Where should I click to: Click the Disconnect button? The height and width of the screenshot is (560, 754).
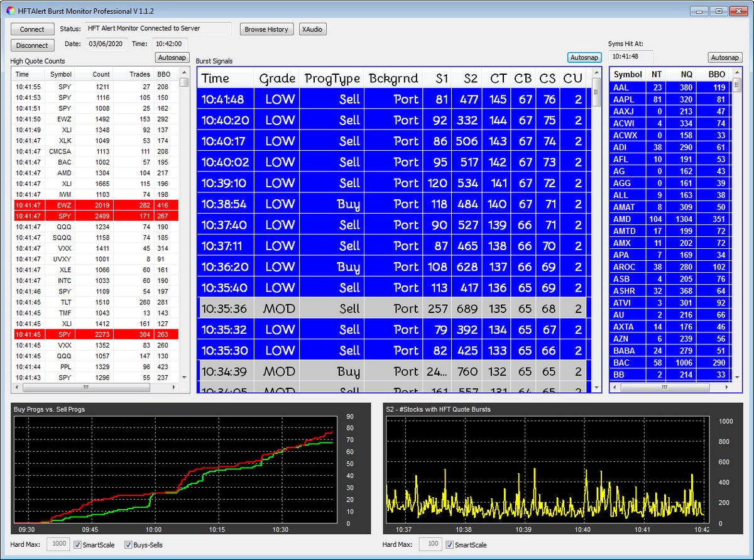32,45
